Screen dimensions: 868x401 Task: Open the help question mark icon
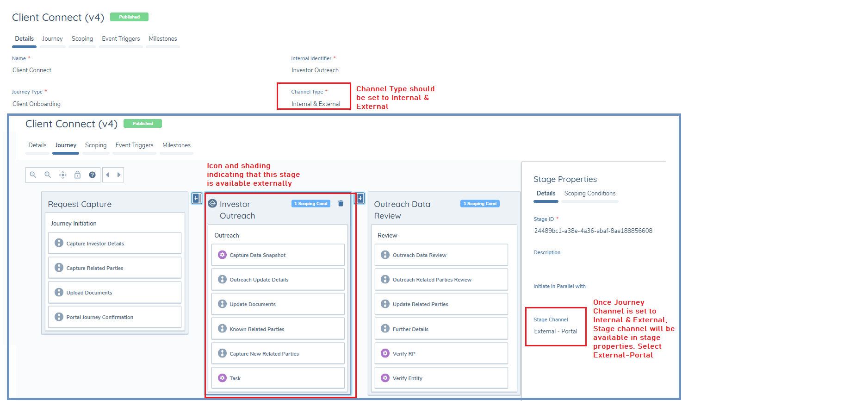(93, 175)
